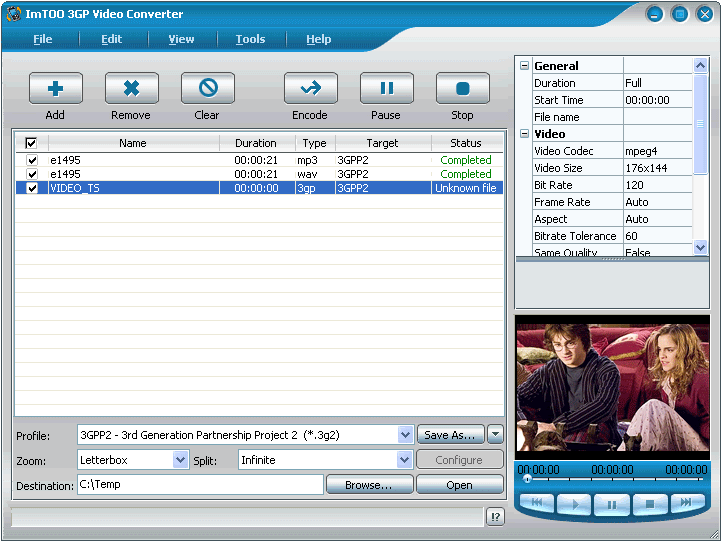The height and width of the screenshot is (541, 721).
Task: Start conversion with the Encode icon
Action: (x=310, y=89)
